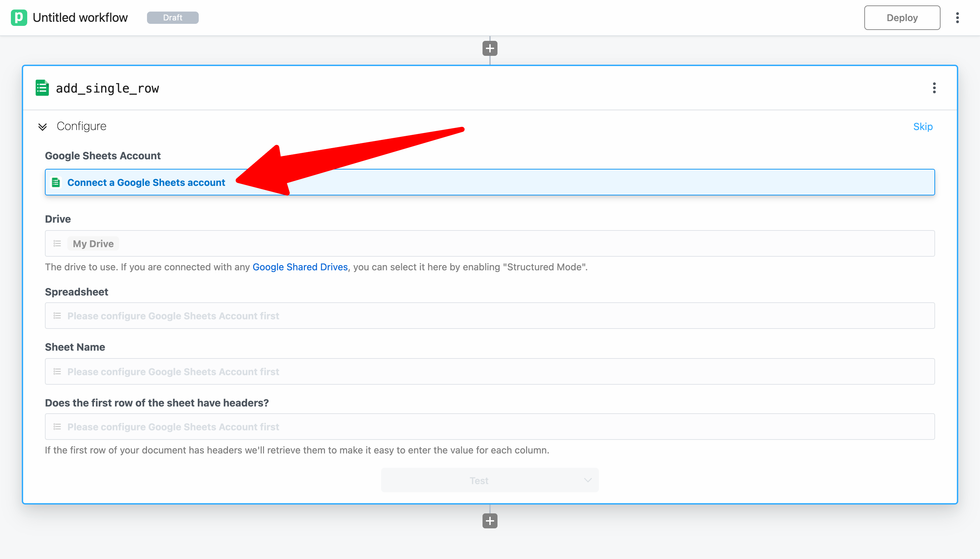The width and height of the screenshot is (980, 559).
Task: Open the Test button dropdown arrow
Action: (x=587, y=480)
